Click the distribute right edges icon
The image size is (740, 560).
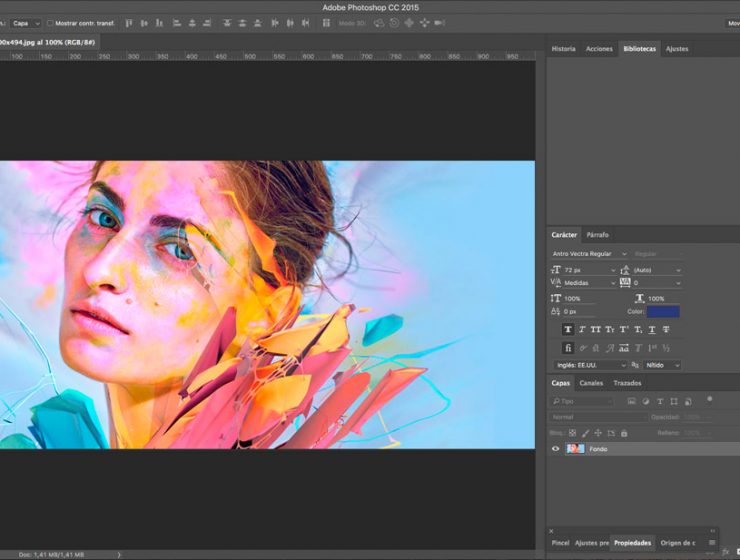click(x=305, y=23)
